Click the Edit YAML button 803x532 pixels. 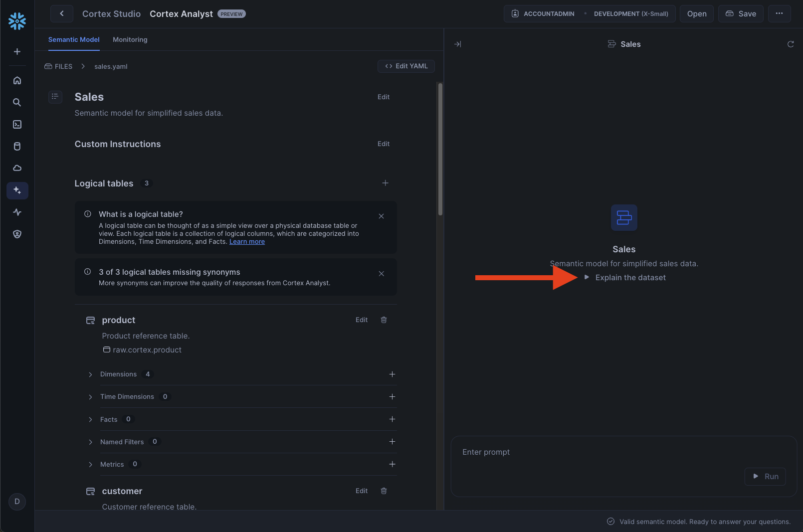pyautogui.click(x=406, y=66)
